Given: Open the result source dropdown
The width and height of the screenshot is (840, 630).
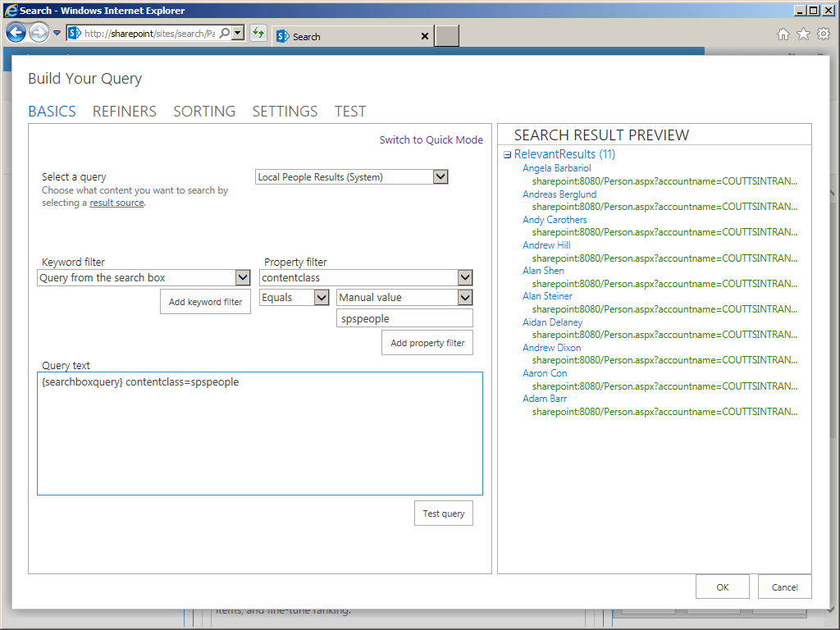Looking at the screenshot, I should pos(441,176).
